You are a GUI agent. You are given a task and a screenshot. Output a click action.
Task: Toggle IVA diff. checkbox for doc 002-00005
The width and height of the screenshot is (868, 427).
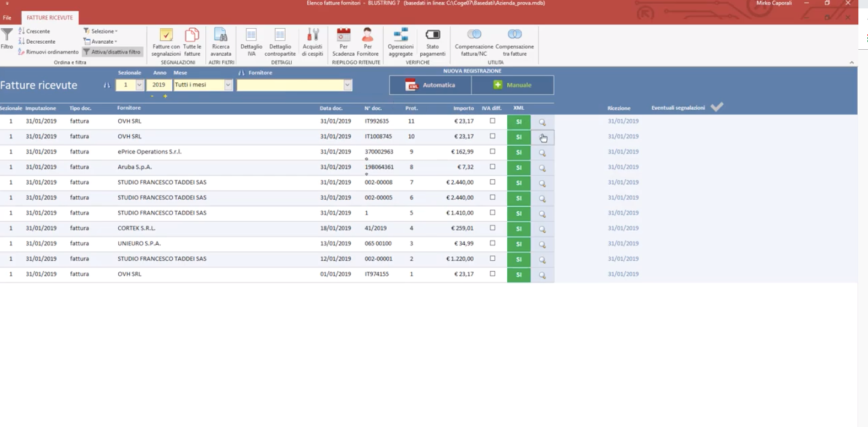[493, 197]
